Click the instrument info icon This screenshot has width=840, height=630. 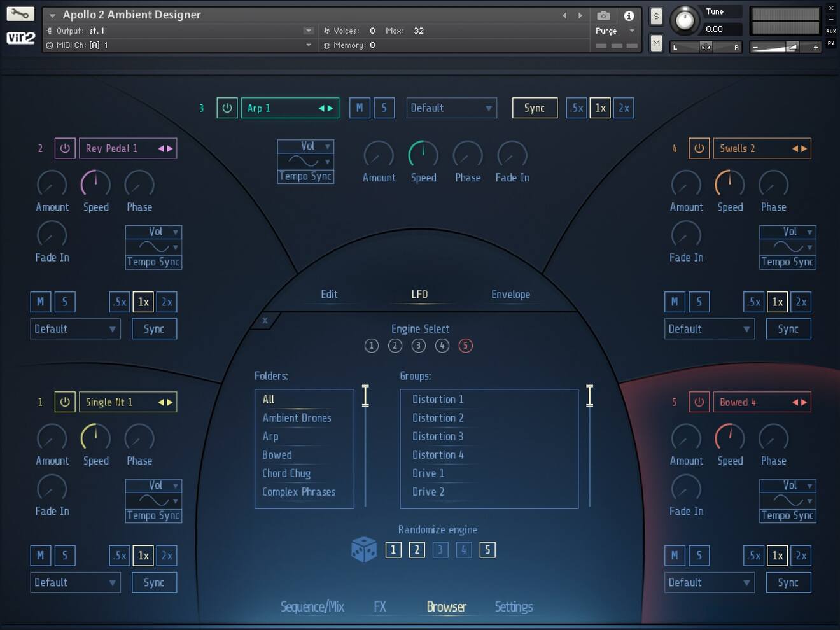(x=629, y=15)
